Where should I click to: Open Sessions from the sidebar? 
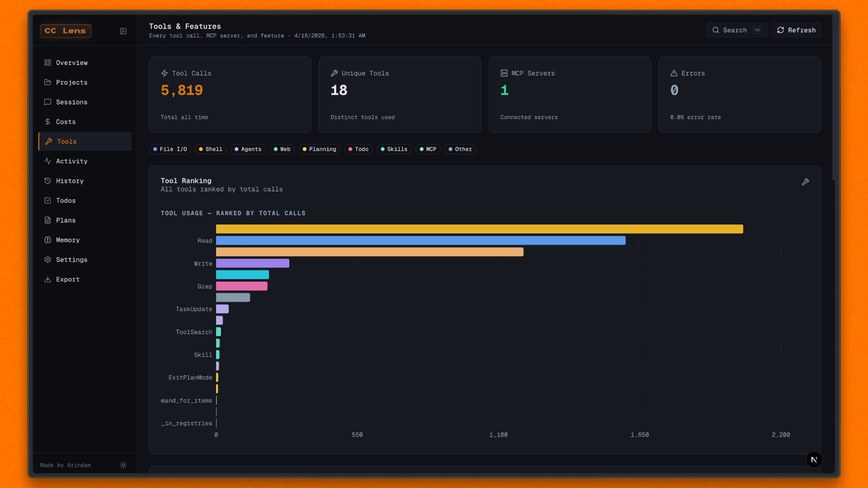[x=71, y=102]
